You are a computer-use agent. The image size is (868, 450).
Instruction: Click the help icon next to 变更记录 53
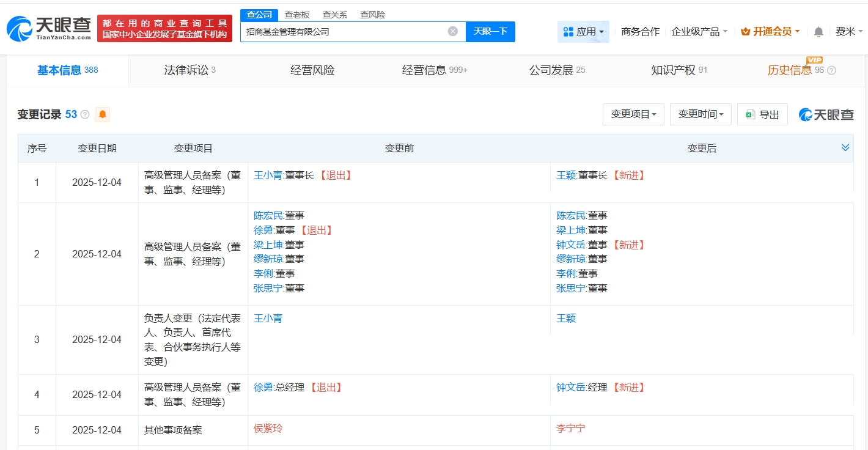(85, 114)
